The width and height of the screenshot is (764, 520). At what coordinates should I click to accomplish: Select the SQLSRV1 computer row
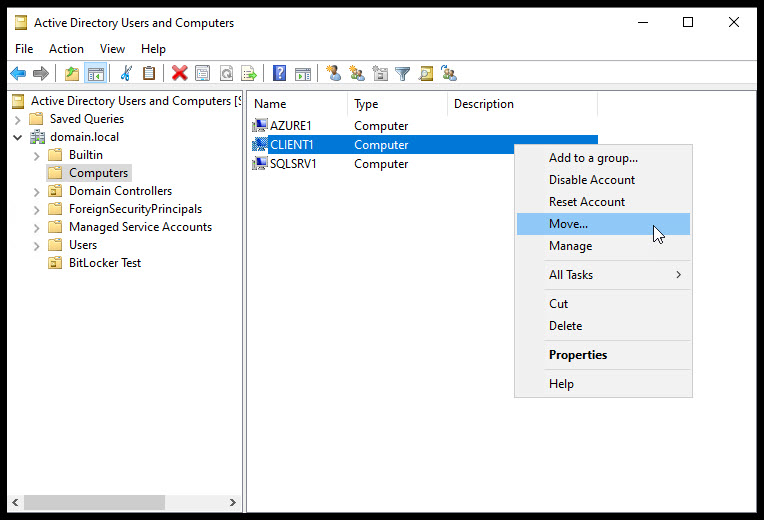423,163
